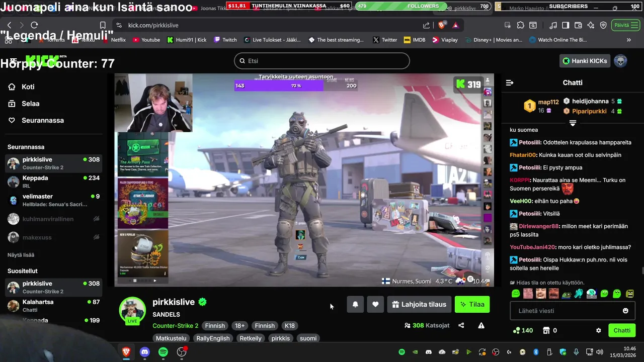This screenshot has width=644, height=362.
Task: Expand the gifters leaderboard chevron in chat
Action: pos(573,123)
